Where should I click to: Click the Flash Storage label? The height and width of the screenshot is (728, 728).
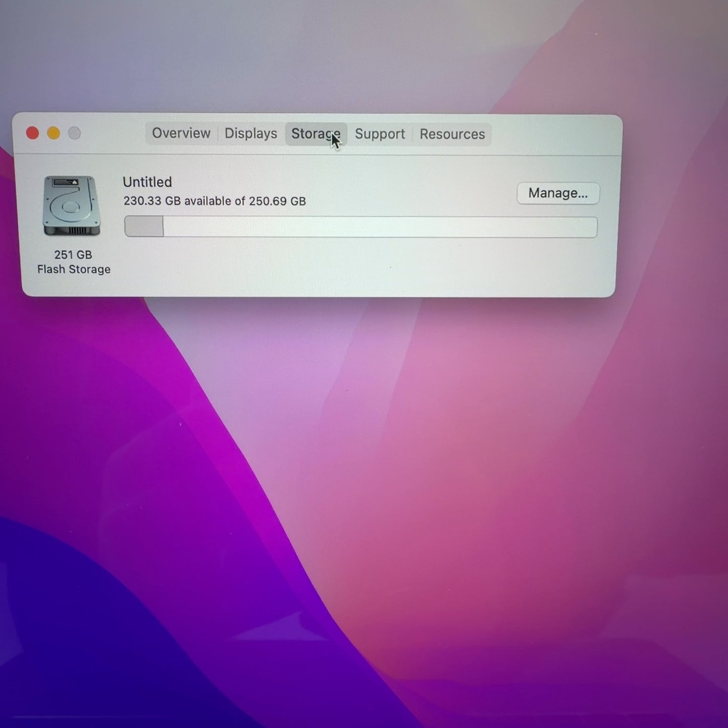pos(74,270)
